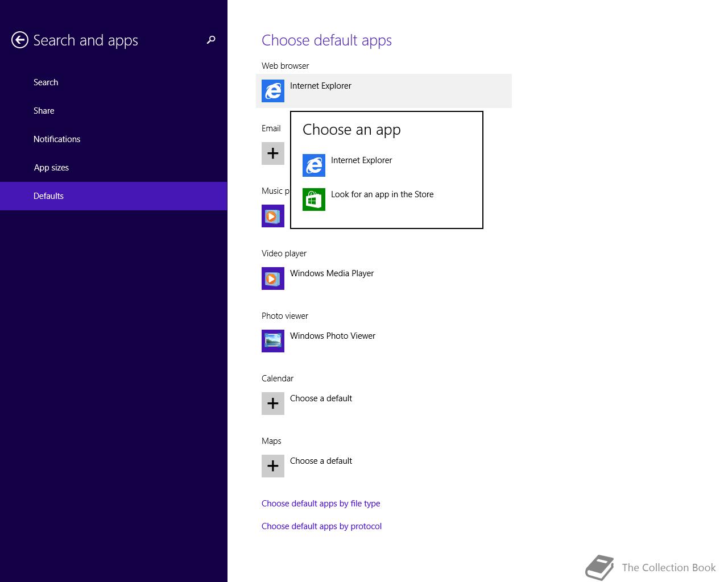Open the App sizes section
728x582 pixels.
coord(114,168)
